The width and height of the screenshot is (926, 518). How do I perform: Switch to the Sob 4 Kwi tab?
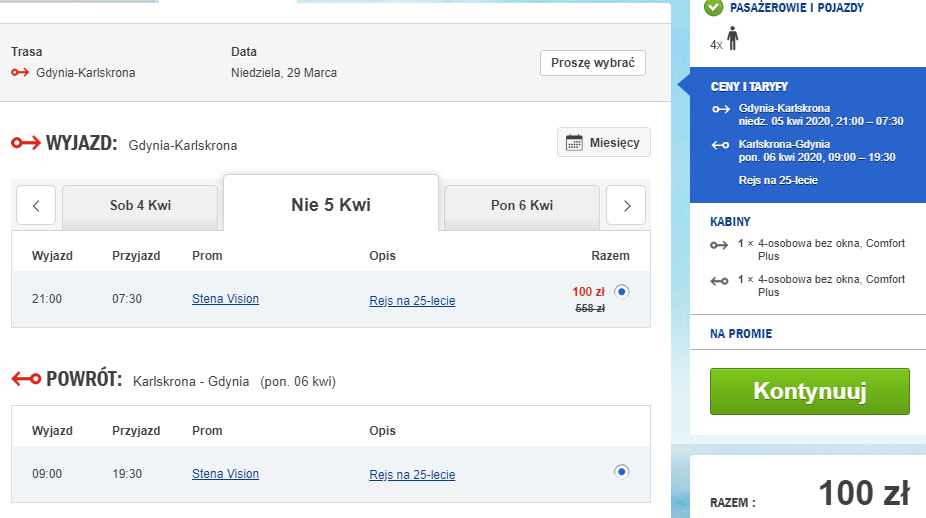tap(140, 206)
